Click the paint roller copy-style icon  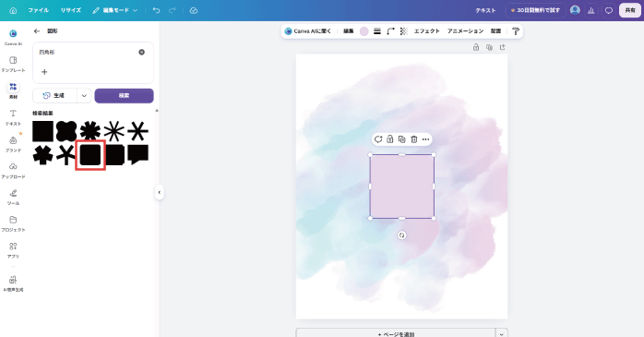click(516, 31)
